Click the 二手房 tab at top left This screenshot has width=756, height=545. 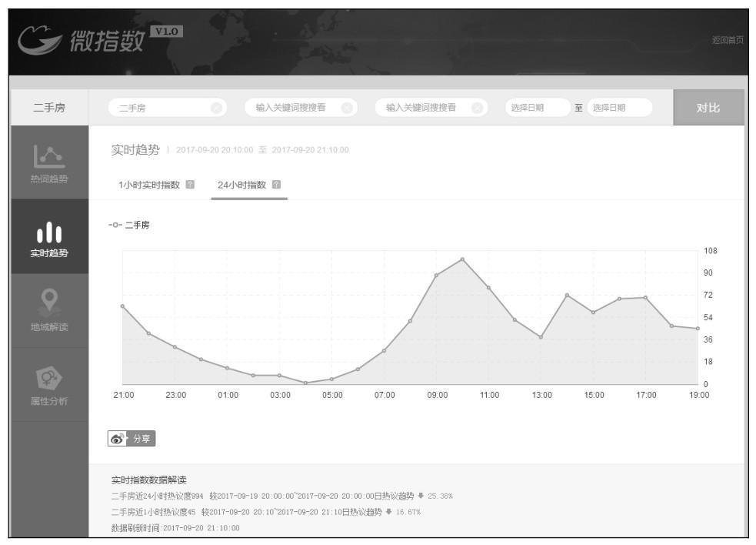click(49, 107)
